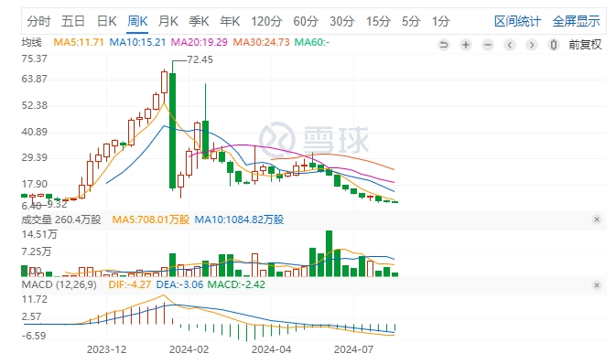
Task: Select the 周K chart tab
Action: coord(137,21)
